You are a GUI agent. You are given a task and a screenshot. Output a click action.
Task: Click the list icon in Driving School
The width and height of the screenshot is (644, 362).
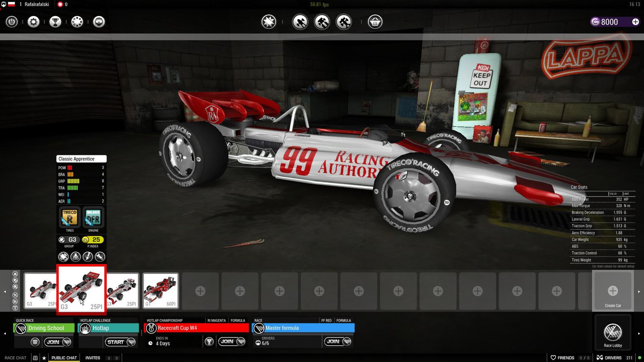pyautogui.click(x=35, y=341)
